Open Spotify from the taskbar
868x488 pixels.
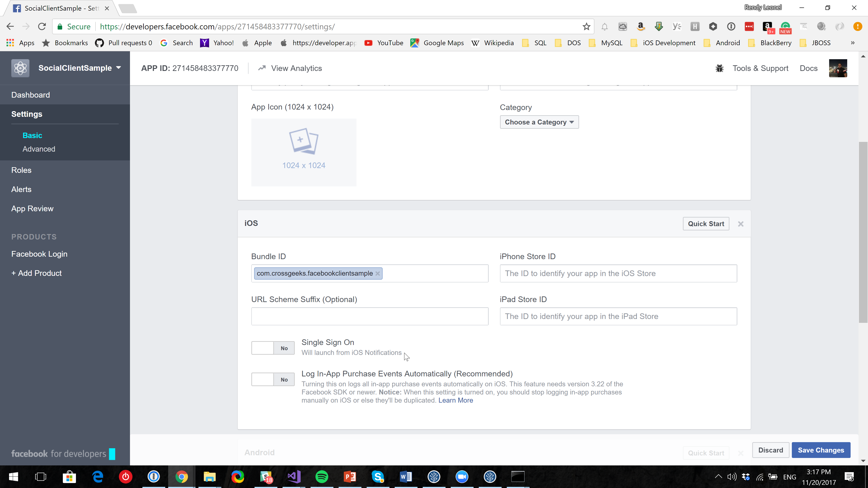321,476
